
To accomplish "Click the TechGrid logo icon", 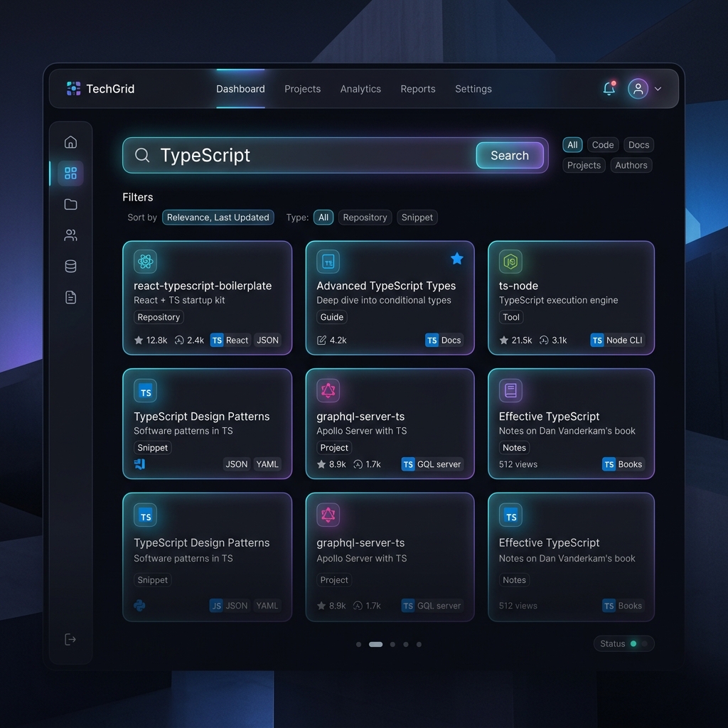I will click(73, 88).
